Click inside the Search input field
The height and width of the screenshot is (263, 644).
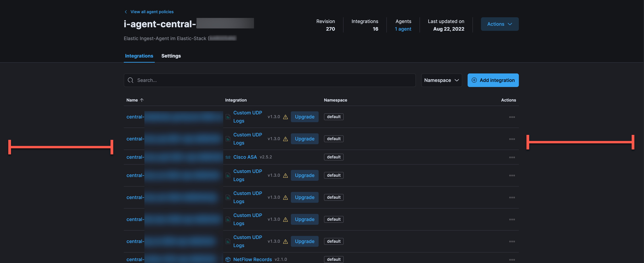(x=250, y=80)
